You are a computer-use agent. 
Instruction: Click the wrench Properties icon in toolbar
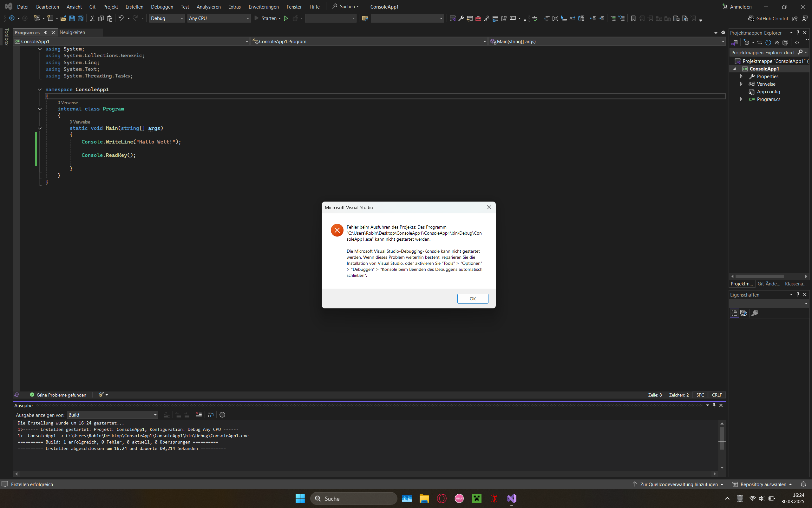[461, 18]
